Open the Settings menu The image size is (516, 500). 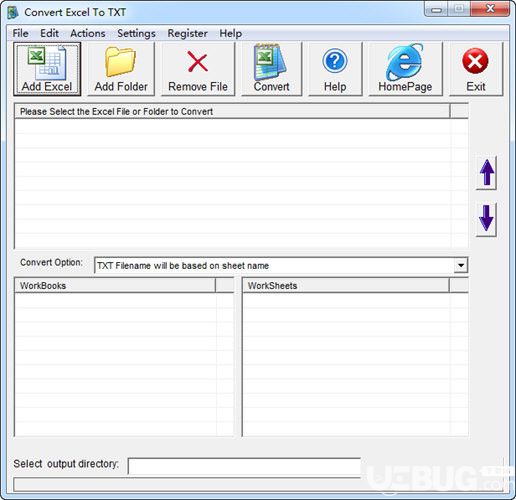136,33
